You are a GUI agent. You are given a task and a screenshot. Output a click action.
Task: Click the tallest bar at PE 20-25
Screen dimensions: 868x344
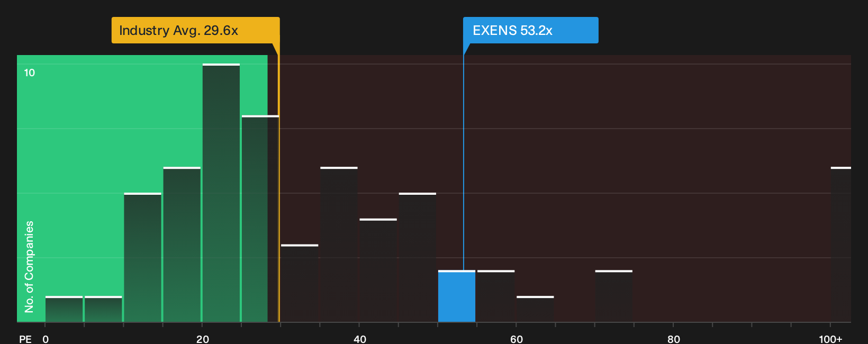tap(221, 193)
